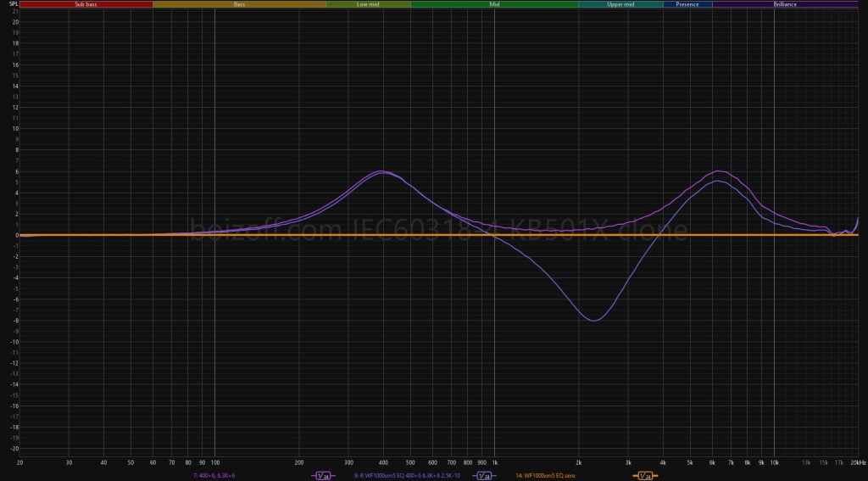Choose the Low mid band header

click(x=368, y=4)
